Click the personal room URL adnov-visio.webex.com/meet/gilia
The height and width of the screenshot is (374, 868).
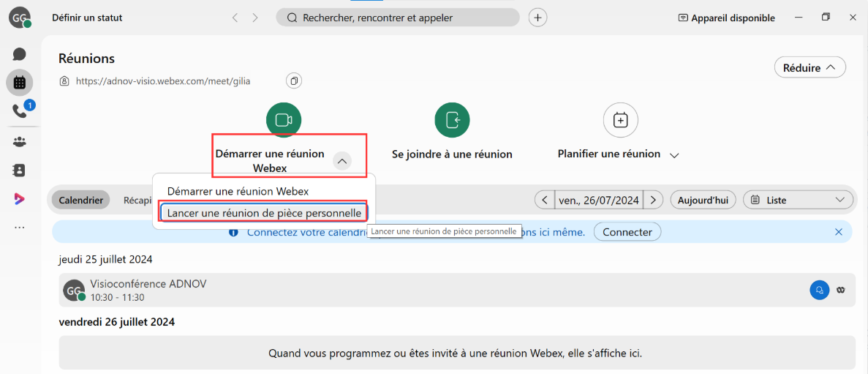[163, 81]
